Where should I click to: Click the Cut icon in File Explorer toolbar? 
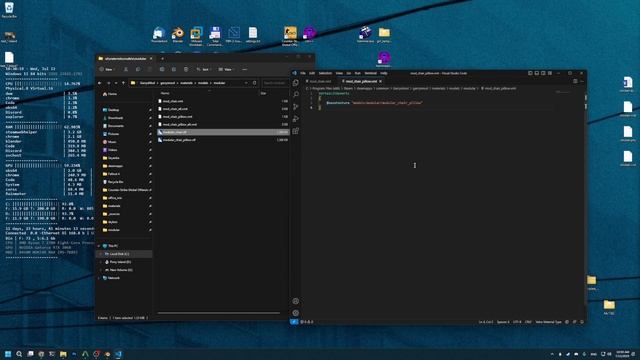pyautogui.click(x=126, y=70)
